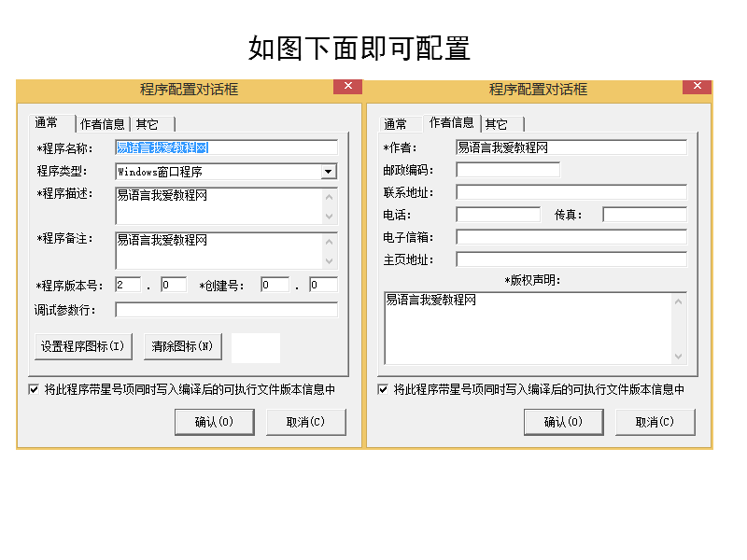Click the 联系地址 input field
747x560 pixels.
click(571, 192)
